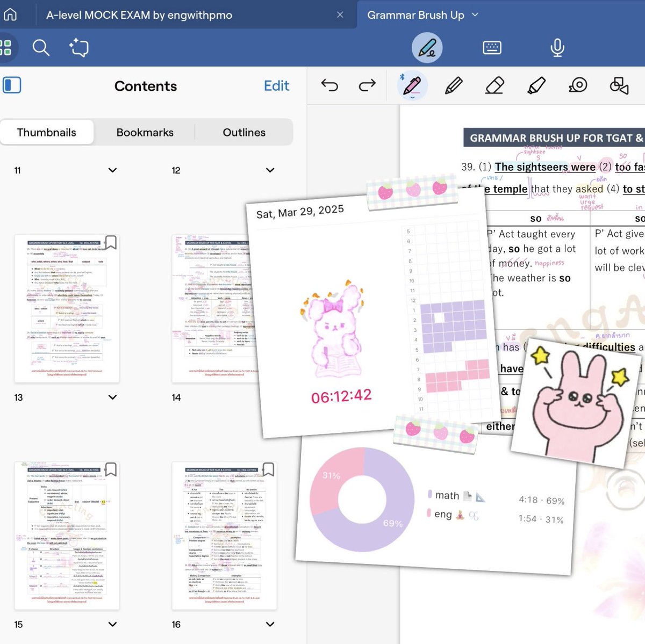Select the pencil tool
The width and height of the screenshot is (645, 644).
[454, 85]
